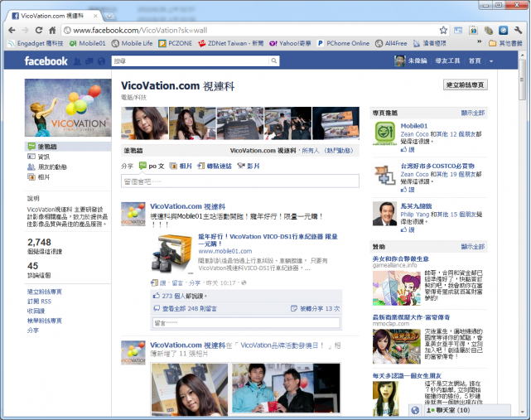The width and height of the screenshot is (531, 420).
Task: Open new browser tab button
Action: pyautogui.click(x=109, y=16)
